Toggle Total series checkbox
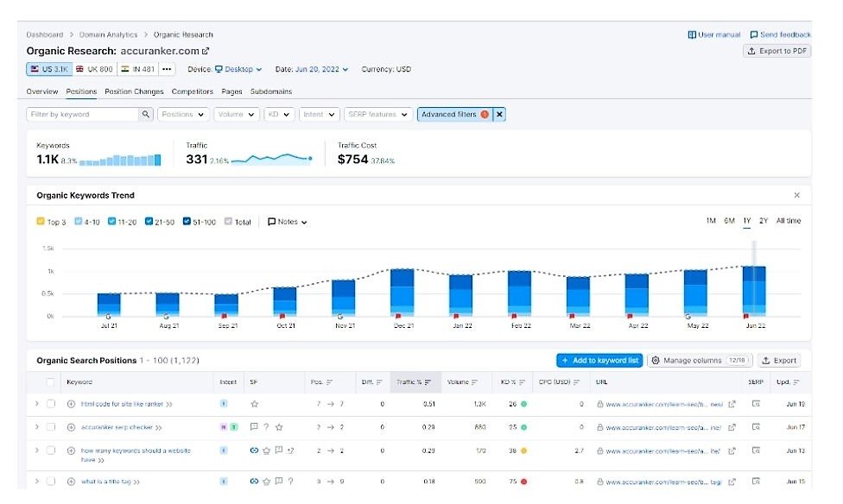Viewport: 843px width, 504px height. click(x=228, y=222)
